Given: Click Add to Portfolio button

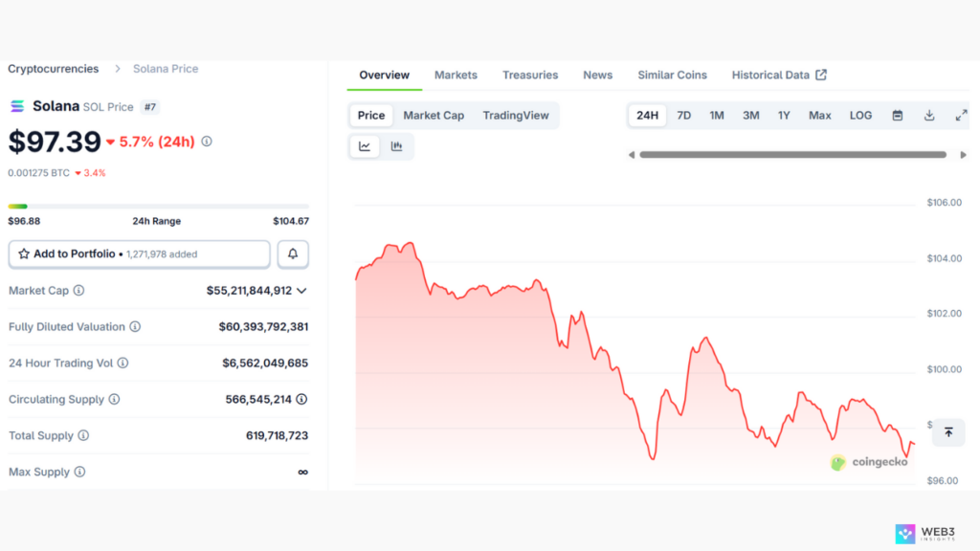Looking at the screenshot, I should click(x=139, y=254).
